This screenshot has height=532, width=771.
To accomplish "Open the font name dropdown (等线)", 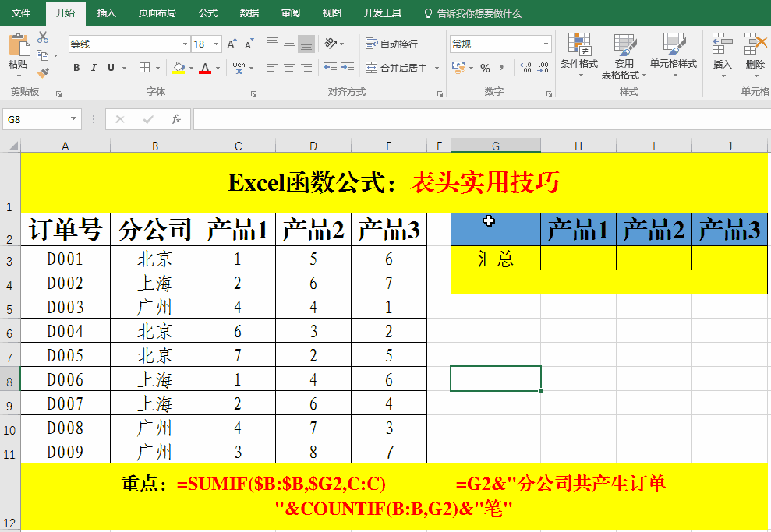I will tap(185, 44).
